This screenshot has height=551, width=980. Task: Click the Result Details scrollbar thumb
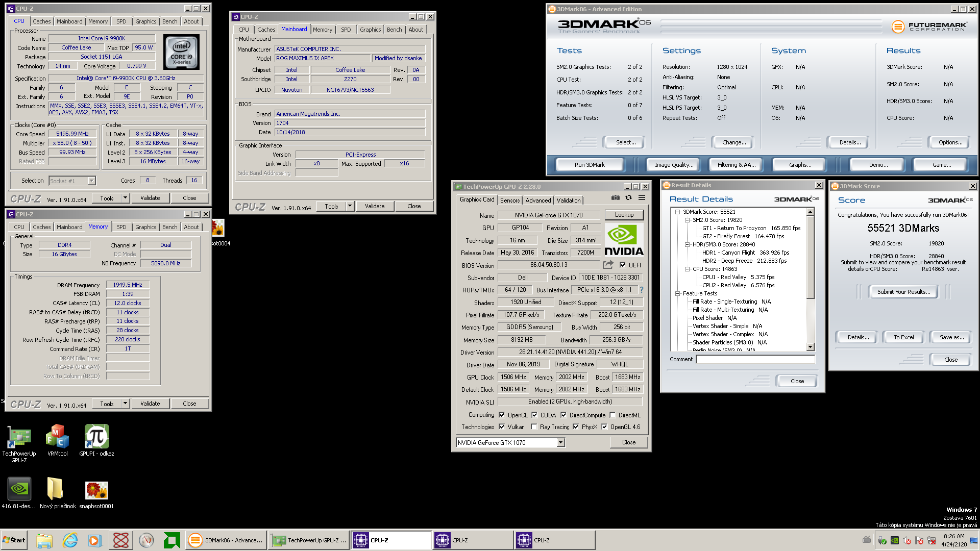click(x=810, y=257)
